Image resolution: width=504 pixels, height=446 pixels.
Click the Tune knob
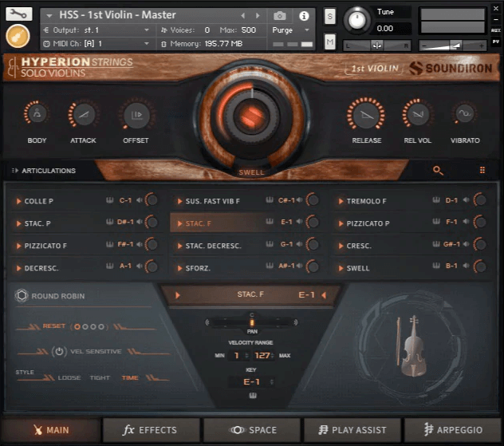[x=356, y=20]
